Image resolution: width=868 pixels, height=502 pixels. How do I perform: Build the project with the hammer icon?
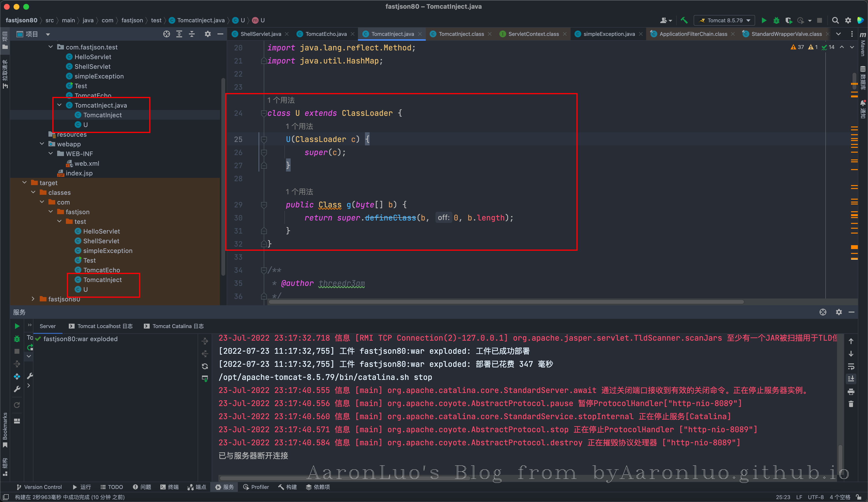pyautogui.click(x=684, y=20)
